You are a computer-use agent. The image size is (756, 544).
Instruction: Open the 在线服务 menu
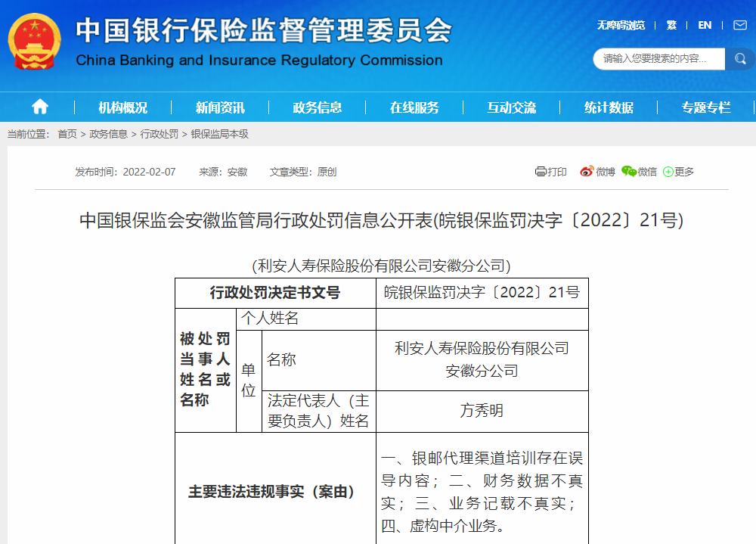[x=414, y=107]
